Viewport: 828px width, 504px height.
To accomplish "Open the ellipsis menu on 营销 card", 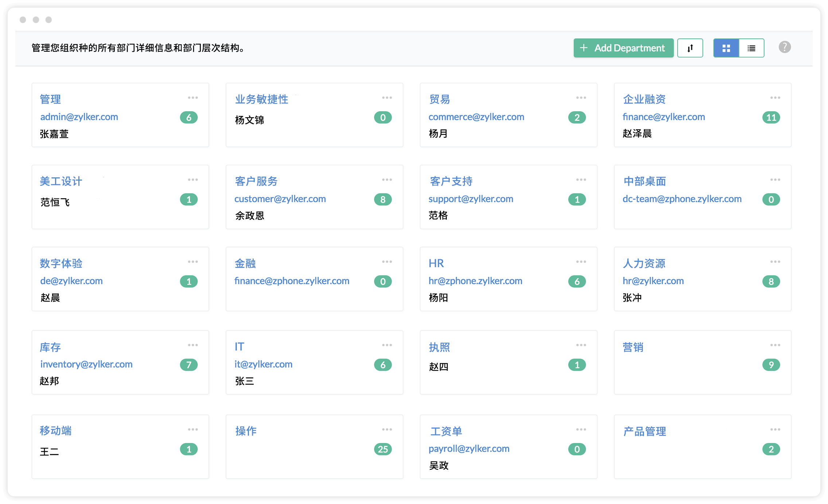I will pyautogui.click(x=775, y=345).
